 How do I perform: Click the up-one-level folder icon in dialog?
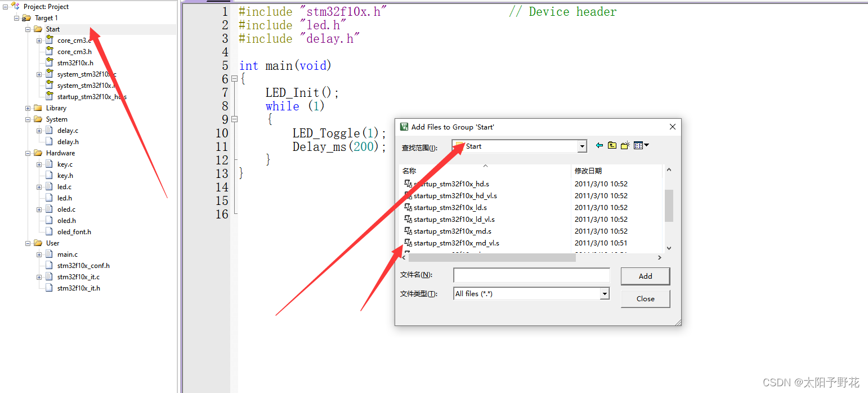tap(612, 145)
